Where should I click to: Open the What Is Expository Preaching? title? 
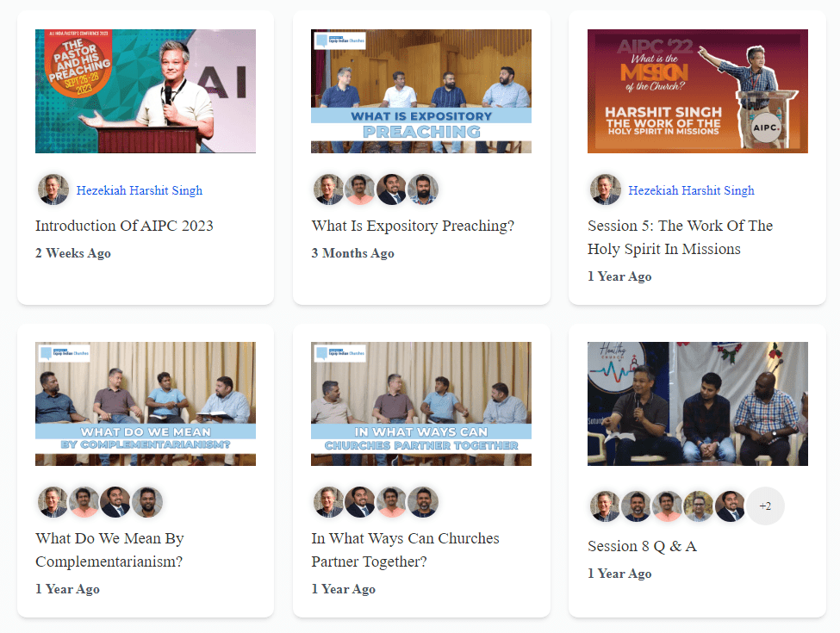click(x=413, y=226)
